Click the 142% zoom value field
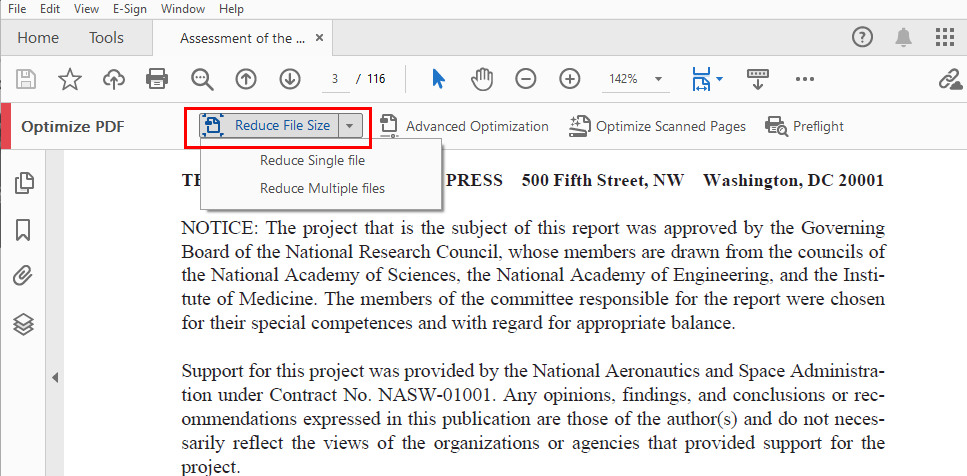Image resolution: width=967 pixels, height=476 pixels. 623,79
